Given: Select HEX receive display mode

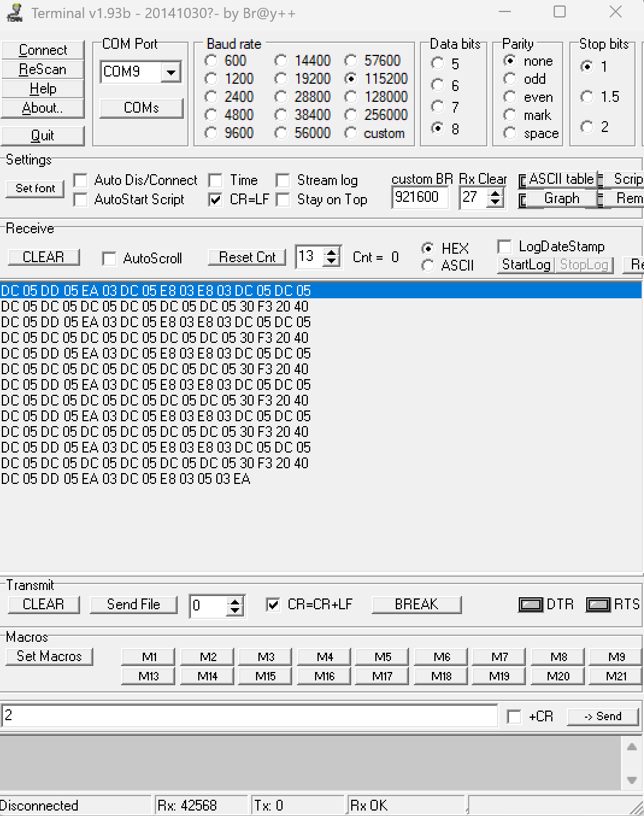Looking at the screenshot, I should click(x=428, y=248).
